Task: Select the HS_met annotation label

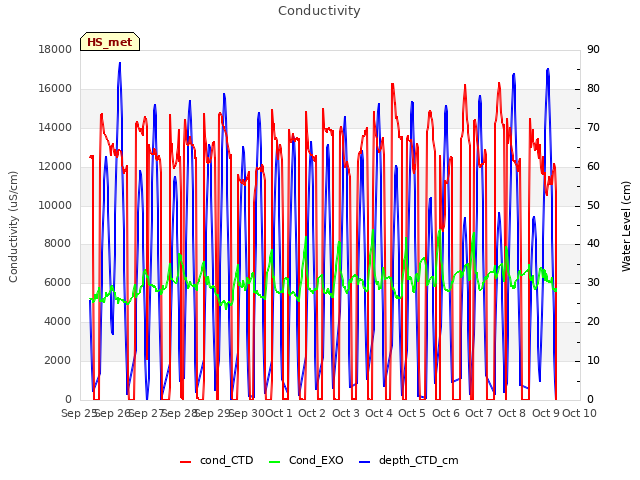Action: [110, 42]
